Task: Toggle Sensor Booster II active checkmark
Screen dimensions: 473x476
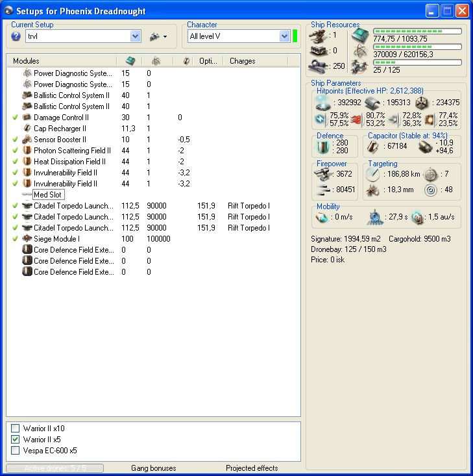Action: (x=15, y=140)
